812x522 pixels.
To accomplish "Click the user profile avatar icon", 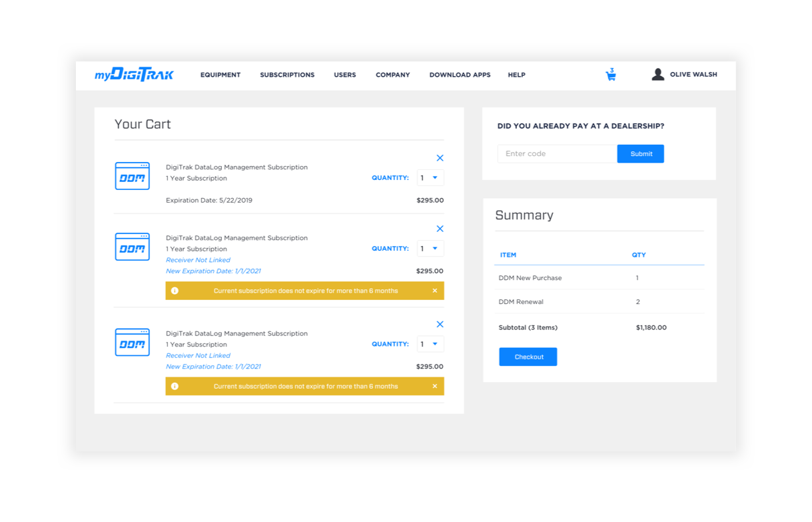I will [x=658, y=75].
